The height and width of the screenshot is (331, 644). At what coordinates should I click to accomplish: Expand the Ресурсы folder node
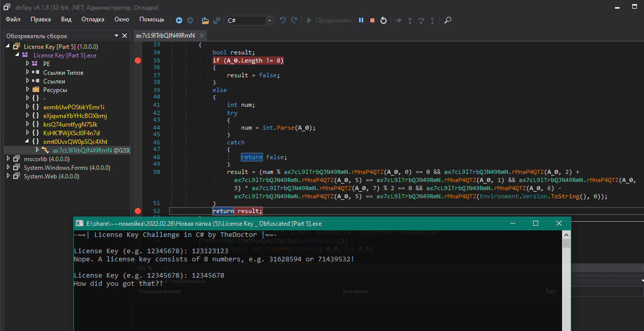[x=28, y=90]
